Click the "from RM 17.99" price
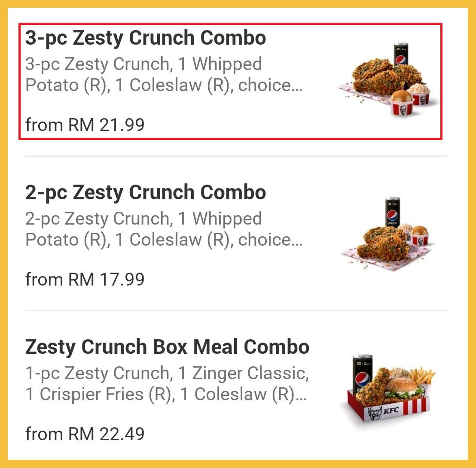This screenshot has height=468, width=476. 85,280
